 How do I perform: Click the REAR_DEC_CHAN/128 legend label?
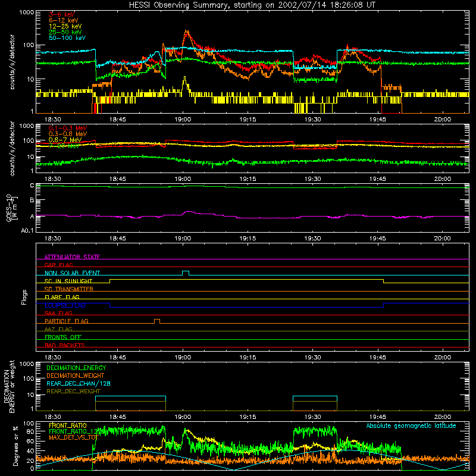(x=79, y=383)
